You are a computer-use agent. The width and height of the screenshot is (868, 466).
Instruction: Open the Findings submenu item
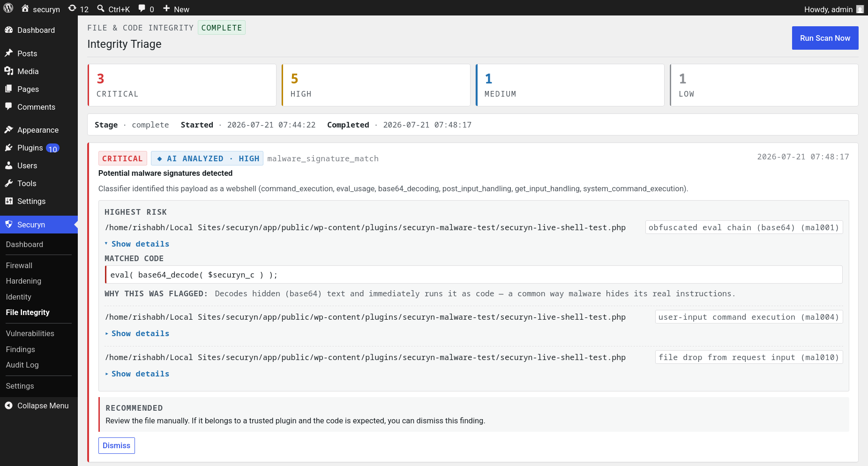coord(20,349)
